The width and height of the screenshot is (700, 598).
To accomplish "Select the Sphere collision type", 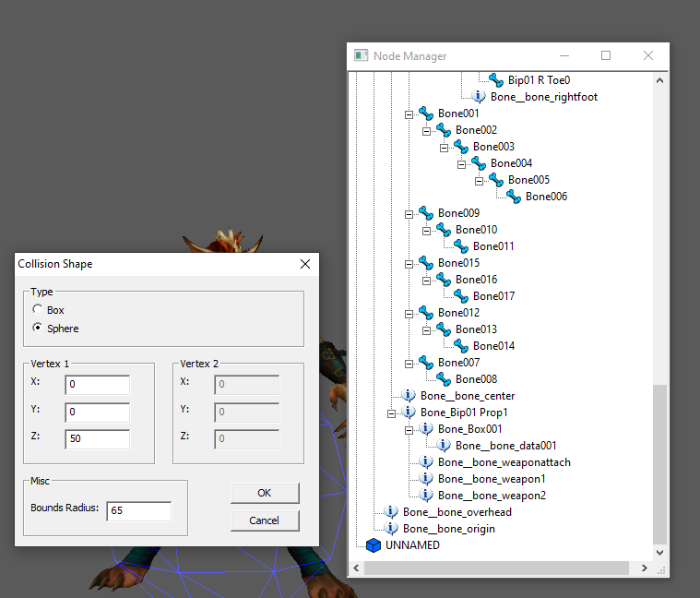I will click(38, 328).
